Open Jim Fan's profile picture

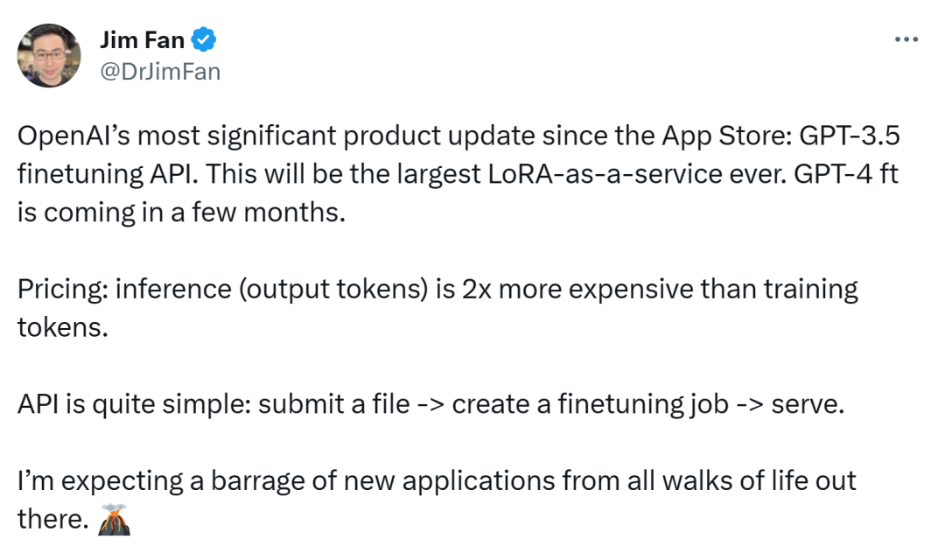point(49,55)
